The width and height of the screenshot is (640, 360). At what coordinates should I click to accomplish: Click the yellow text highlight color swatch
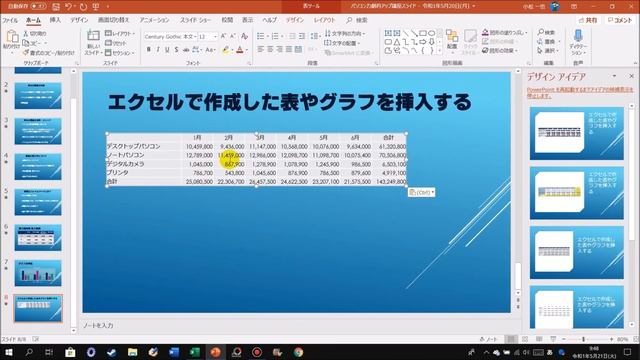[x=225, y=50]
